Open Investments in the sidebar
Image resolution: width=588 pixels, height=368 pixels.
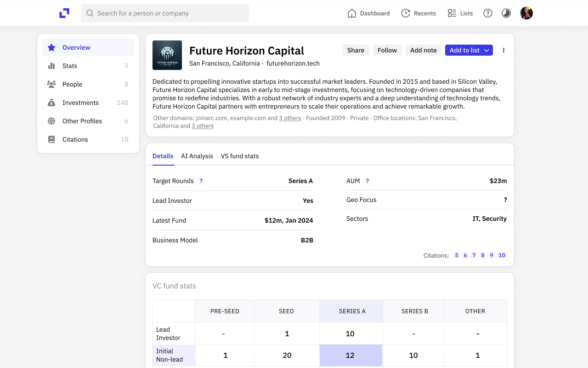(x=80, y=103)
